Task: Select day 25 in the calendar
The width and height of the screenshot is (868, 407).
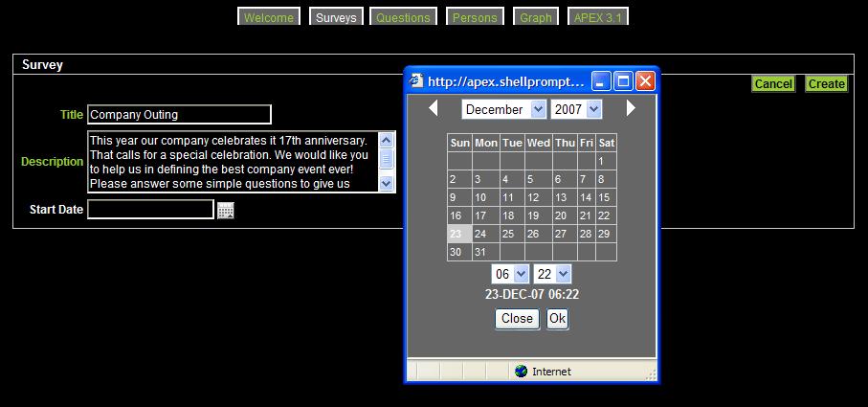Action: pos(508,234)
